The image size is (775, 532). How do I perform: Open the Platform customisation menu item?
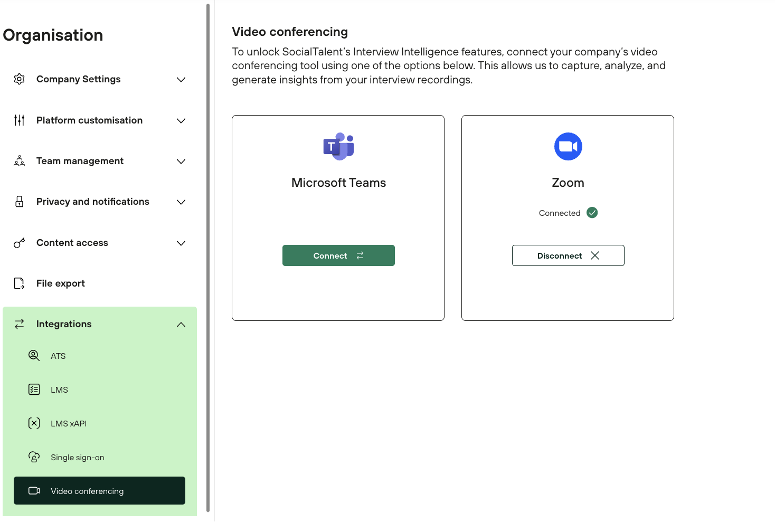coord(100,120)
